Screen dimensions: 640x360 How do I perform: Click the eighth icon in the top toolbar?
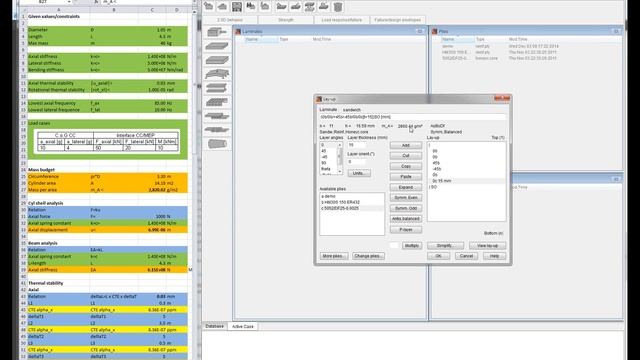pos(309,6)
